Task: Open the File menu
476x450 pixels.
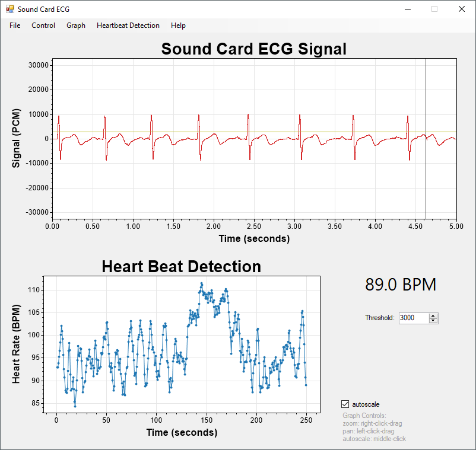Action: (x=15, y=25)
